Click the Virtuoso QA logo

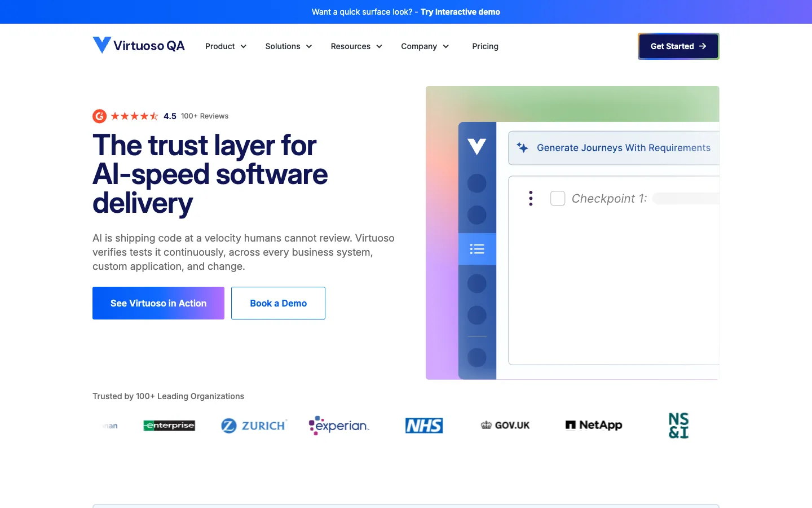click(139, 46)
